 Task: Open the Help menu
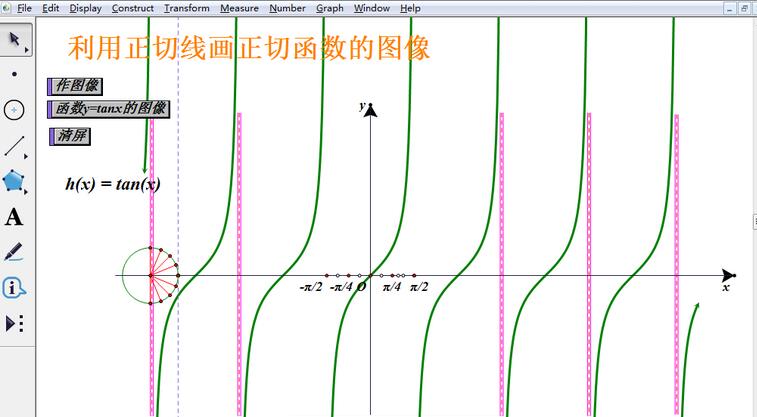click(410, 8)
